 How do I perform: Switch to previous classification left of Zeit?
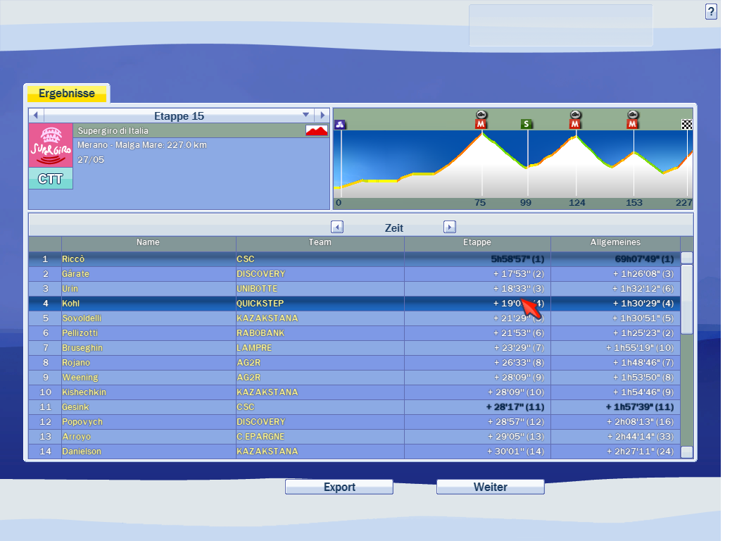pos(337,227)
